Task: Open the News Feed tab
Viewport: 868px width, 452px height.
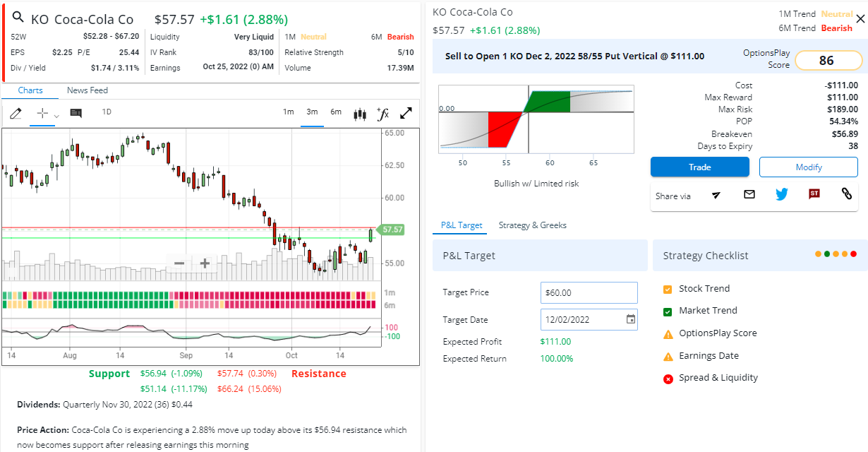Action: click(88, 90)
